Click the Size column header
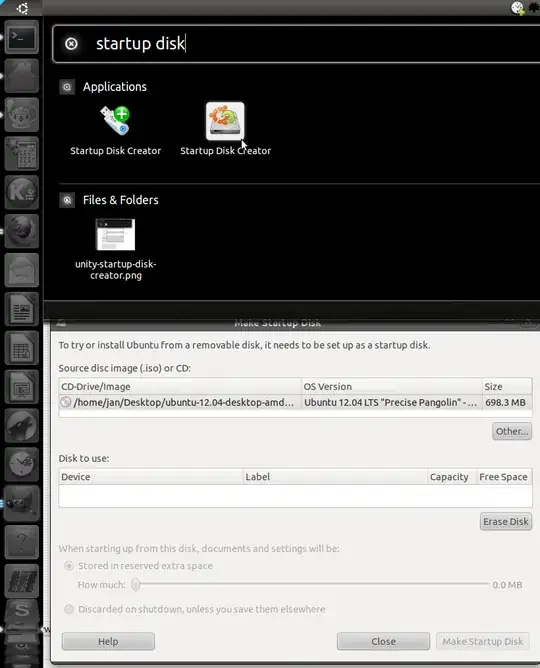The width and height of the screenshot is (540, 668). coord(507,386)
